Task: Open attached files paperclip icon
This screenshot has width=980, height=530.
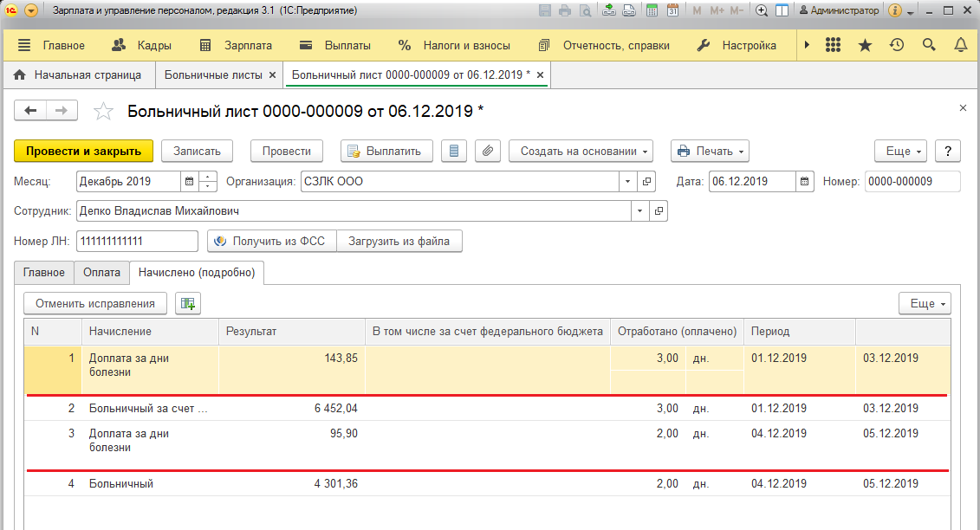Action: [x=488, y=152]
